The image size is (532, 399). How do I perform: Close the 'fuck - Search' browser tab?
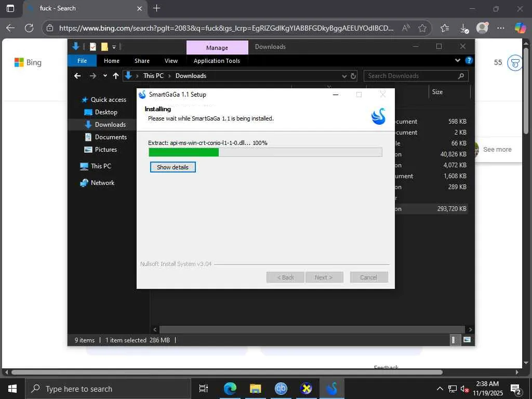coord(139,8)
